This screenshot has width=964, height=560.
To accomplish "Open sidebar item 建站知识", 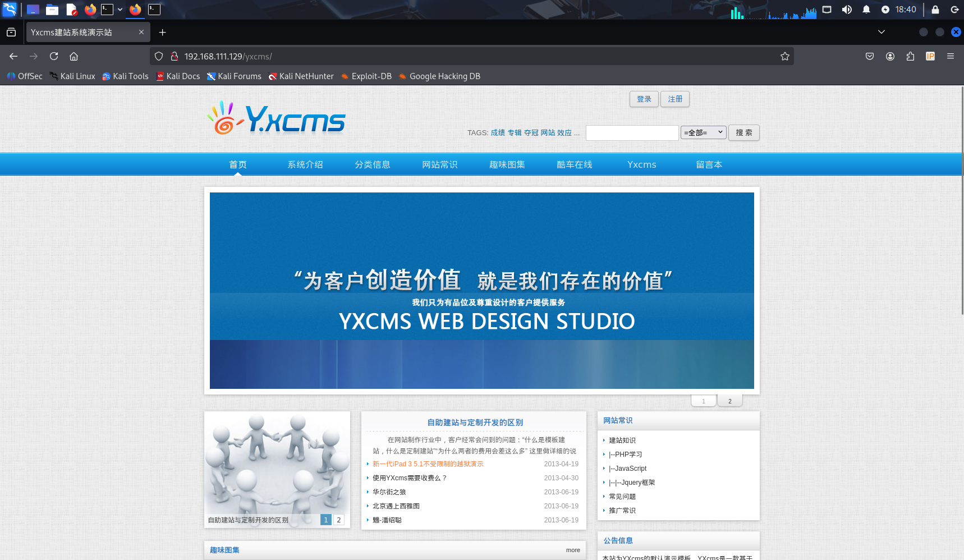I will 622,440.
